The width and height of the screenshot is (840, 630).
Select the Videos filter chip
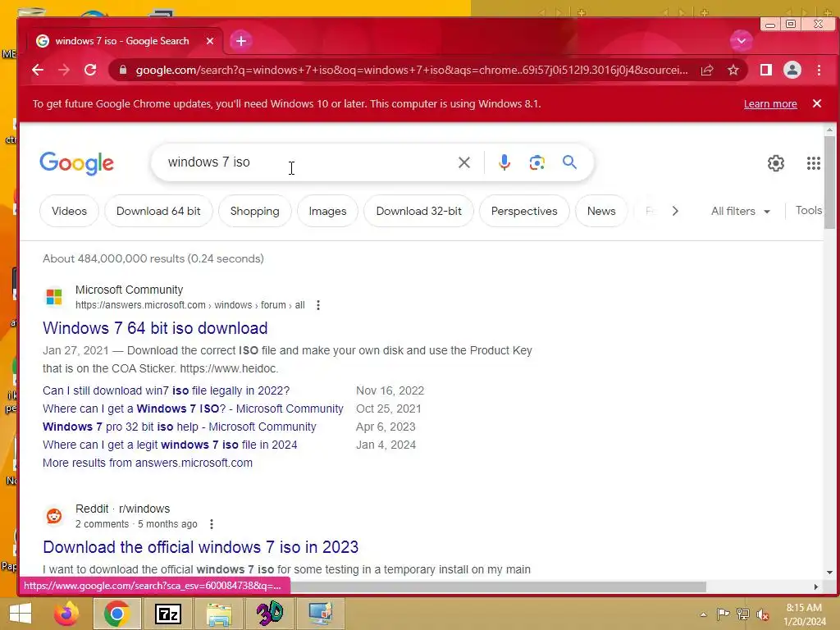tap(69, 211)
